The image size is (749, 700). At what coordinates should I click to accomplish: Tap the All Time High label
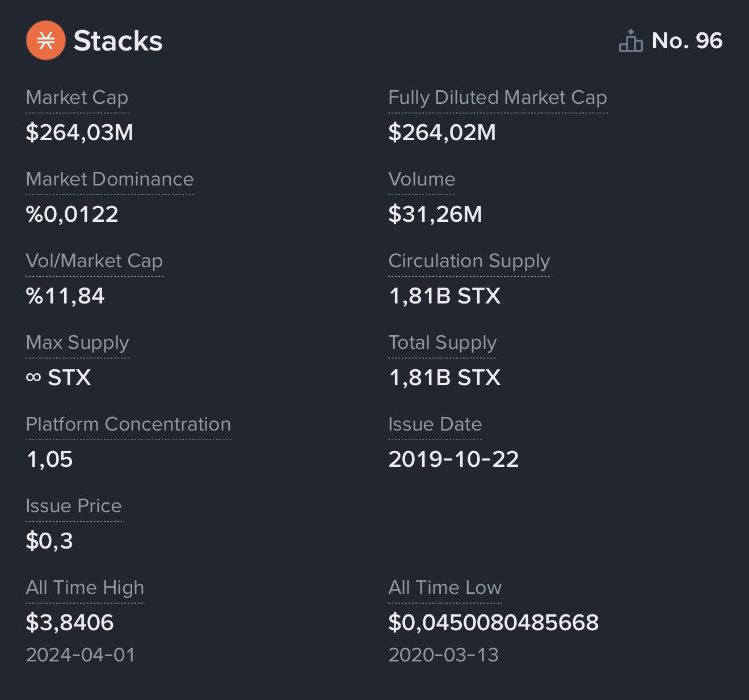click(x=85, y=588)
